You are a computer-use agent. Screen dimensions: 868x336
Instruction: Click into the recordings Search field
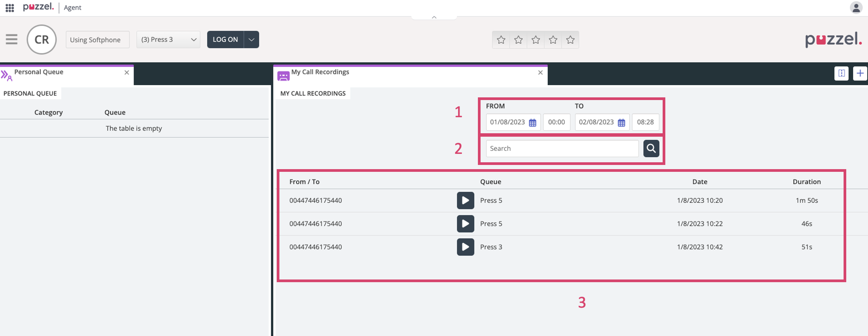[x=562, y=149]
